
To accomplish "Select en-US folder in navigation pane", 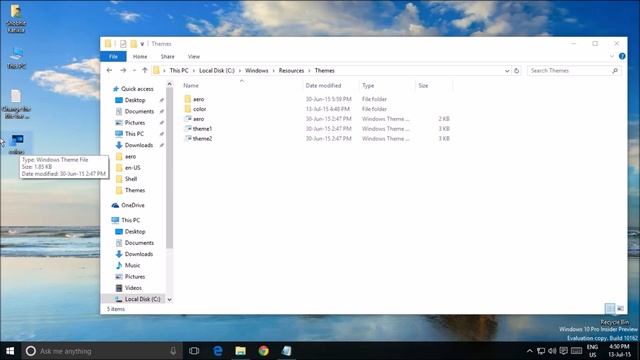I will point(133,168).
